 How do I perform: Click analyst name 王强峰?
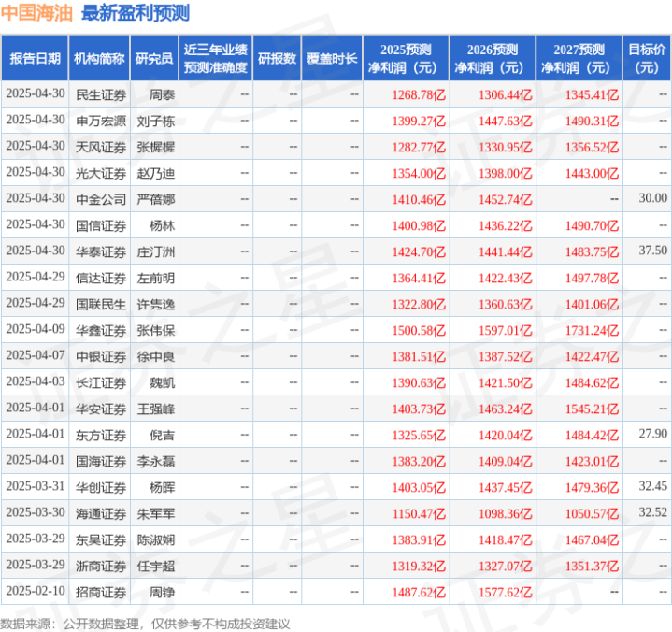tap(156, 409)
